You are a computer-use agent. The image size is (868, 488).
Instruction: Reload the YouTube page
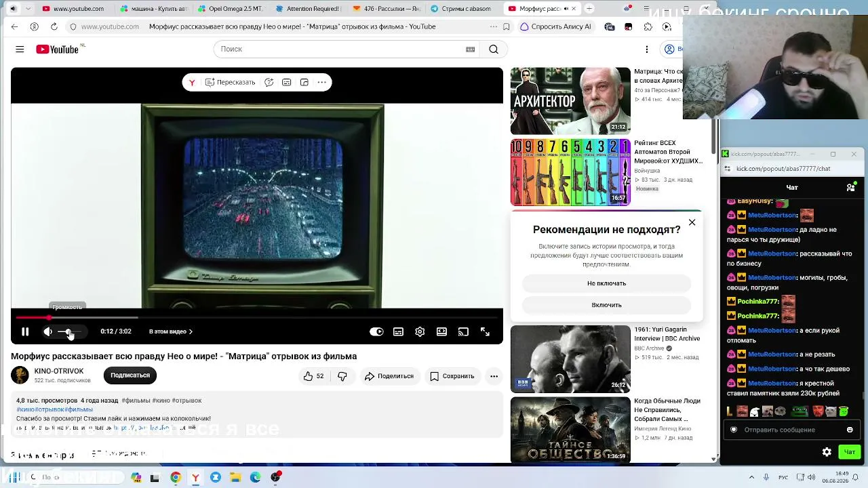pos(54,26)
